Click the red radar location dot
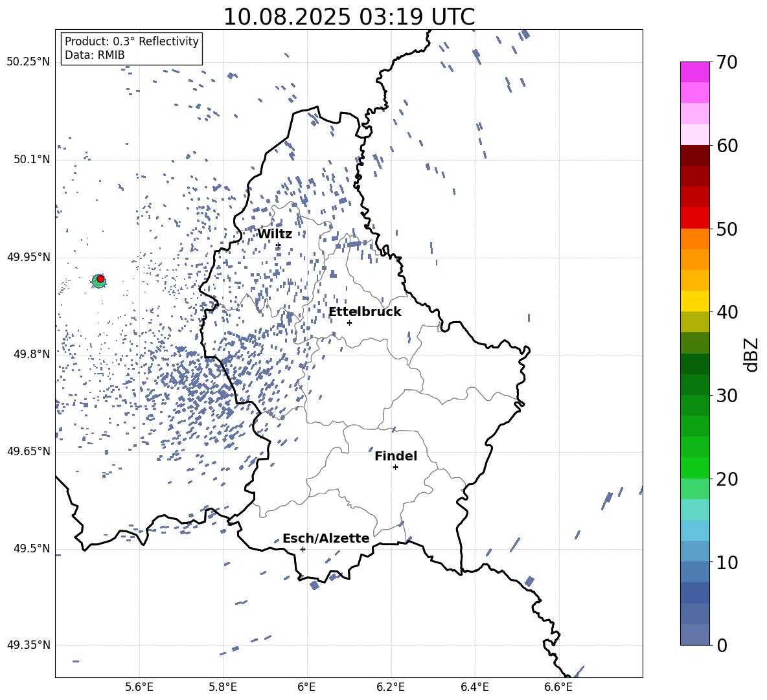 [x=100, y=279]
